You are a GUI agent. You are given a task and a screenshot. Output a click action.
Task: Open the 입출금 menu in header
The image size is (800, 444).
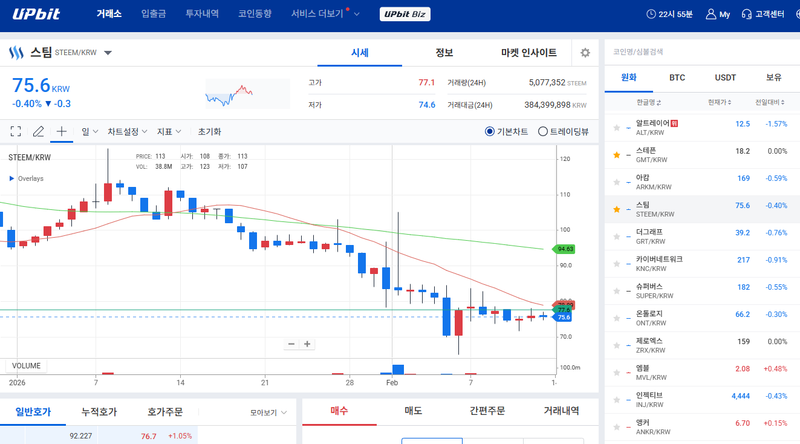154,15
